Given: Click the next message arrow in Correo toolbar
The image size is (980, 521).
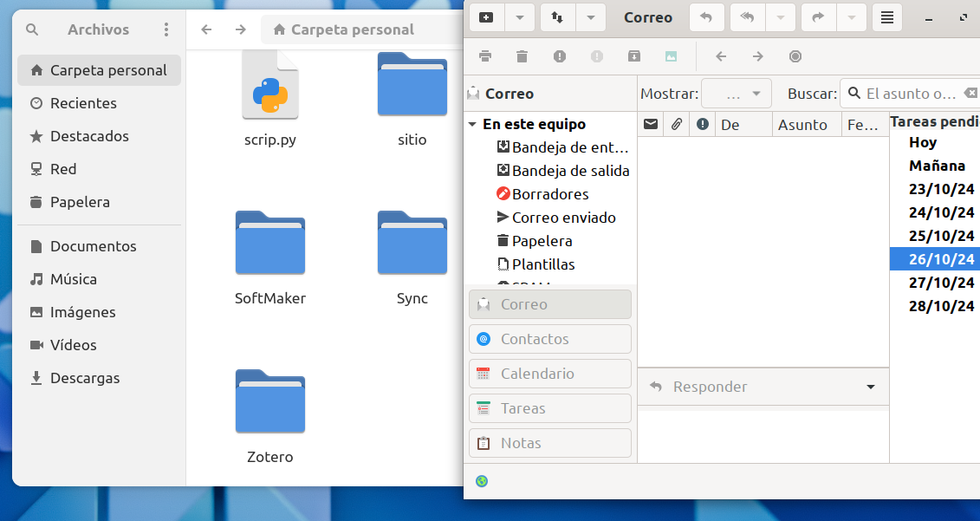Looking at the screenshot, I should pyautogui.click(x=758, y=56).
